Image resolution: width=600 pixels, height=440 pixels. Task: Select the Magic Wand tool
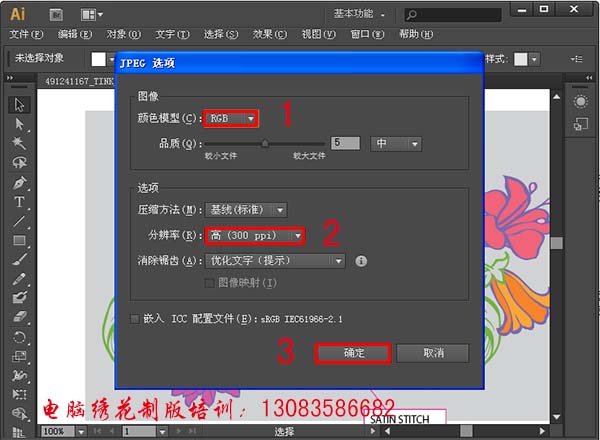pyautogui.click(x=19, y=143)
